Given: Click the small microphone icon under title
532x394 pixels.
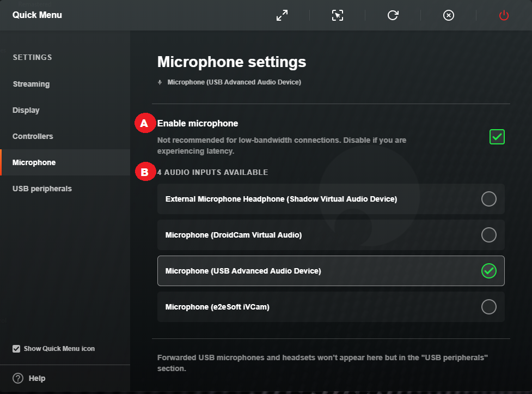Looking at the screenshot, I should click(160, 82).
